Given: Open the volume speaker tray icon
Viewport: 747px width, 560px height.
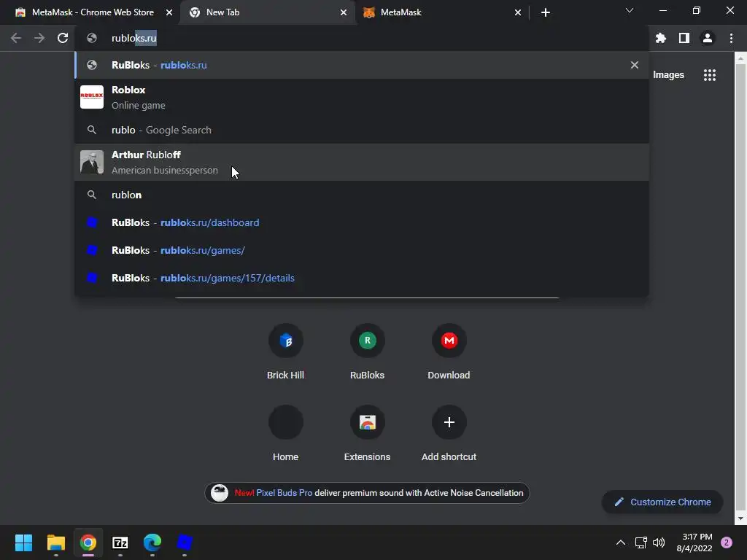Looking at the screenshot, I should tap(659, 542).
